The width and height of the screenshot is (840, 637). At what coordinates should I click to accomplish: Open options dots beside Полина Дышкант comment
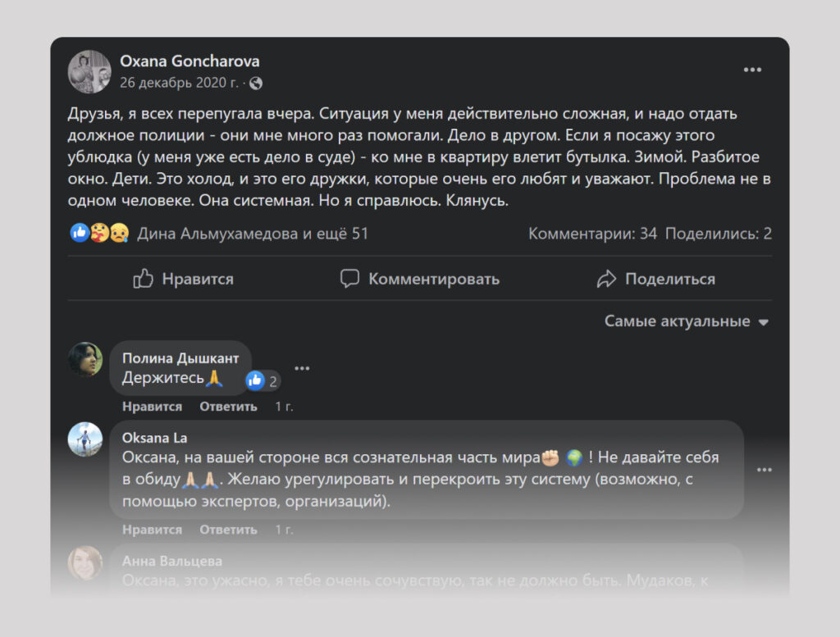(x=302, y=368)
